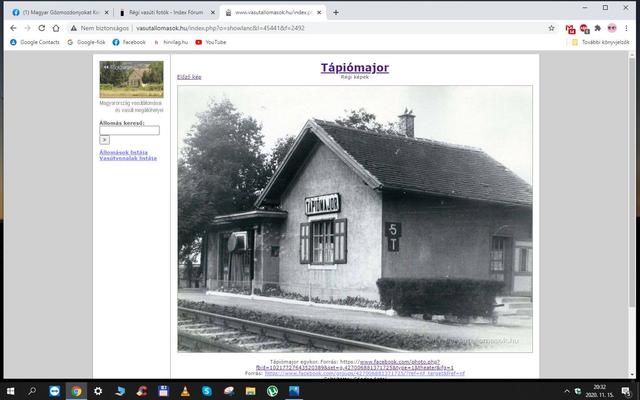
Task: Open TeamViewer from the taskbar
Action: tap(54, 391)
